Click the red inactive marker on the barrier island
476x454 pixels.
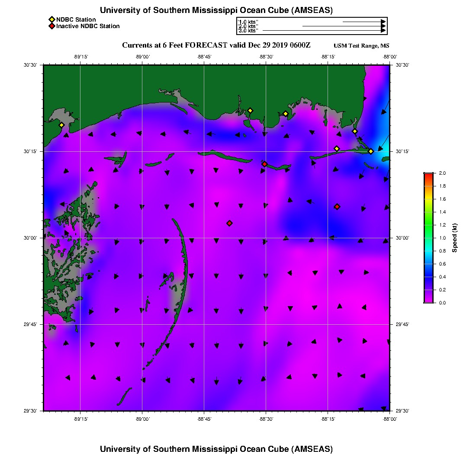tap(264, 164)
